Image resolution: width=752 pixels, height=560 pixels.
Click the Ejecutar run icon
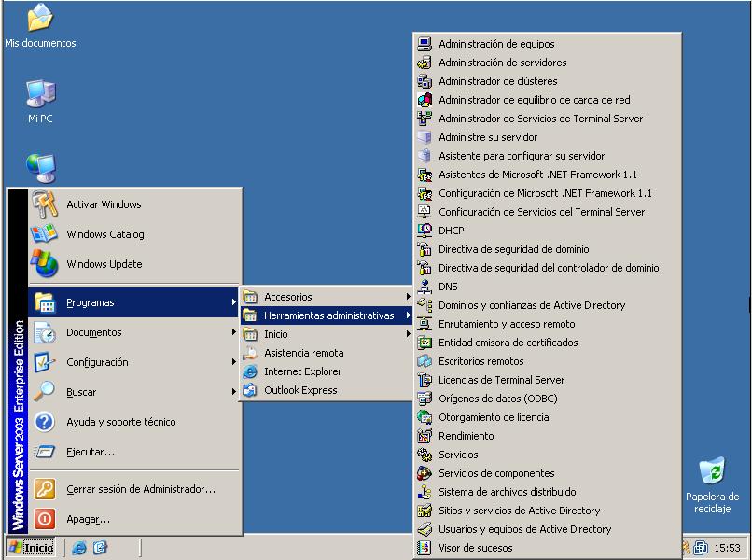tap(45, 452)
